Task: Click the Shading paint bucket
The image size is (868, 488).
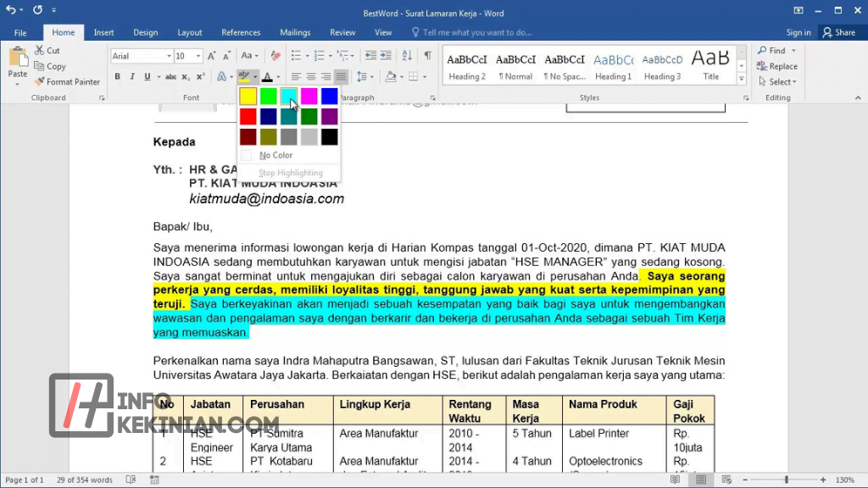Action: (x=390, y=77)
